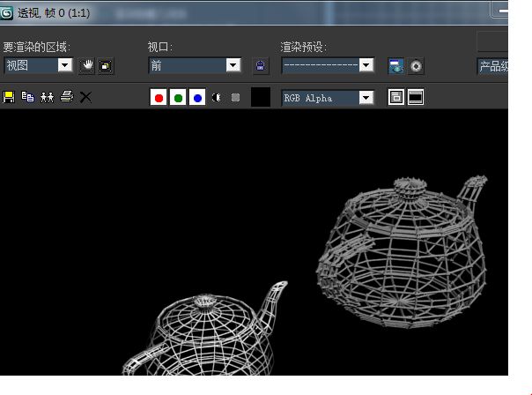Click the auto region selected icon
Screen dimensions: 532x395
point(106,66)
